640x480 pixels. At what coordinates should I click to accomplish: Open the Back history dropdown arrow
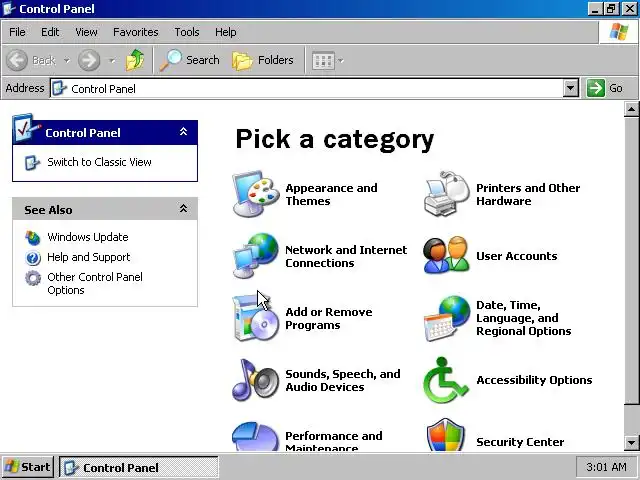pos(67,61)
